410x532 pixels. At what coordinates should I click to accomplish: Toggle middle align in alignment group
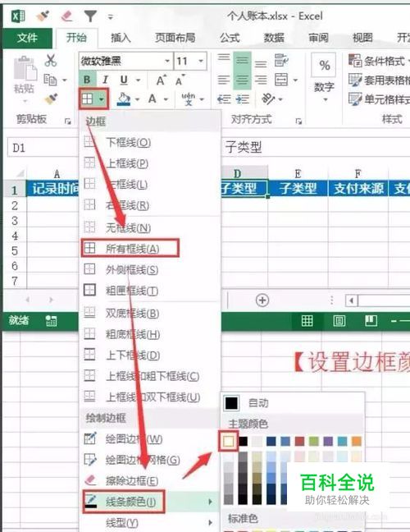point(242,61)
